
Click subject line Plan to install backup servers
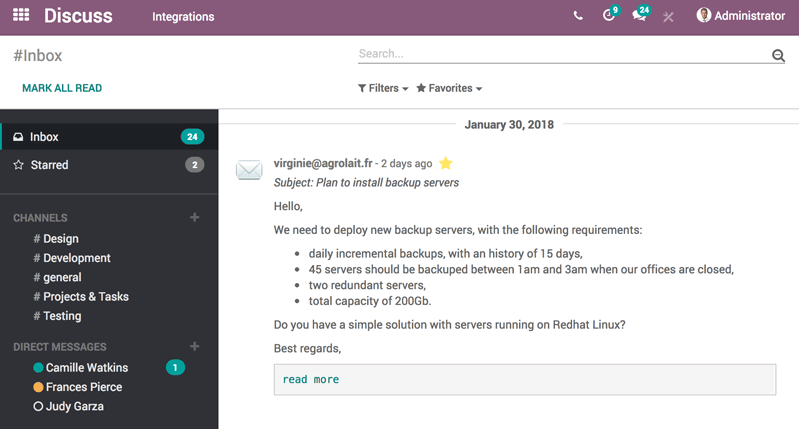pyautogui.click(x=366, y=182)
